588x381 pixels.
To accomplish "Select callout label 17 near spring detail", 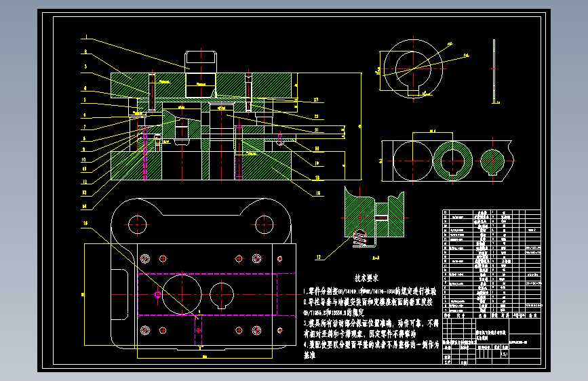I will click(318, 257).
